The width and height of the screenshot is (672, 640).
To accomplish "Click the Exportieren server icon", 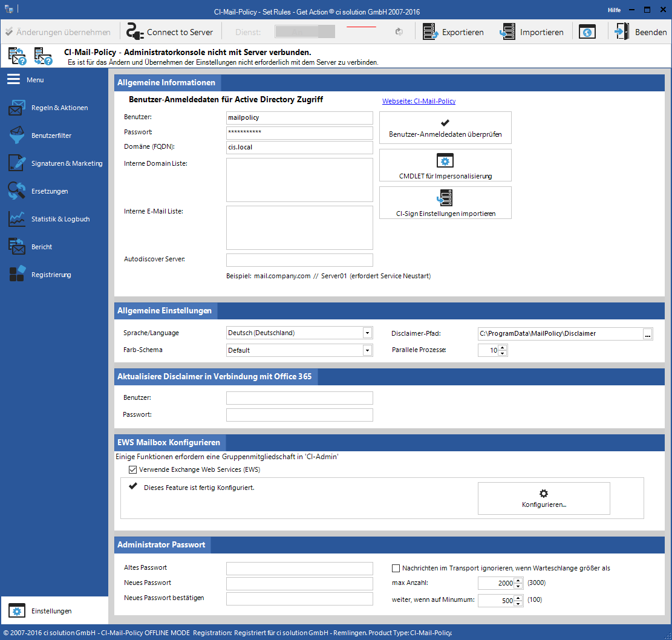I will [430, 31].
